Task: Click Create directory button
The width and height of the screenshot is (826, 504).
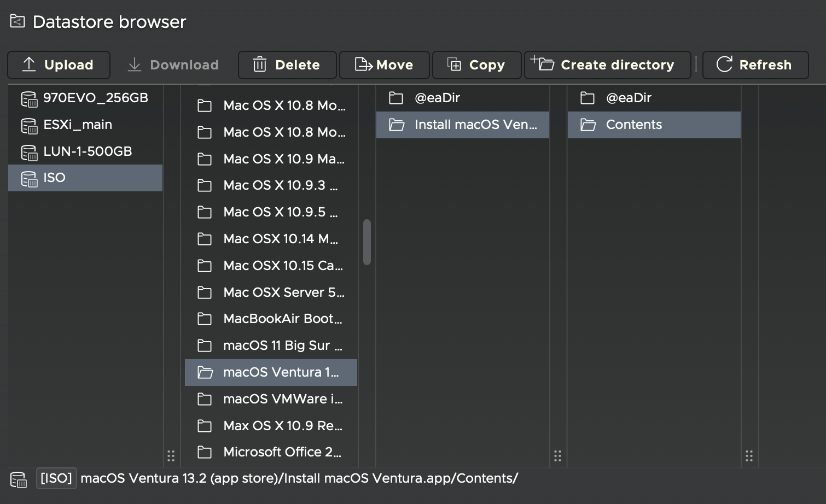Action: pos(607,65)
